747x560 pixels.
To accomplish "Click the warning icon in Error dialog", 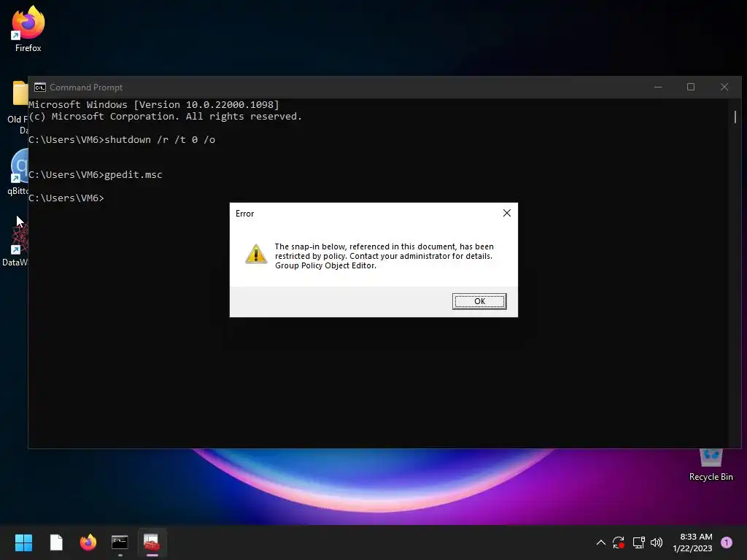I will (256, 254).
